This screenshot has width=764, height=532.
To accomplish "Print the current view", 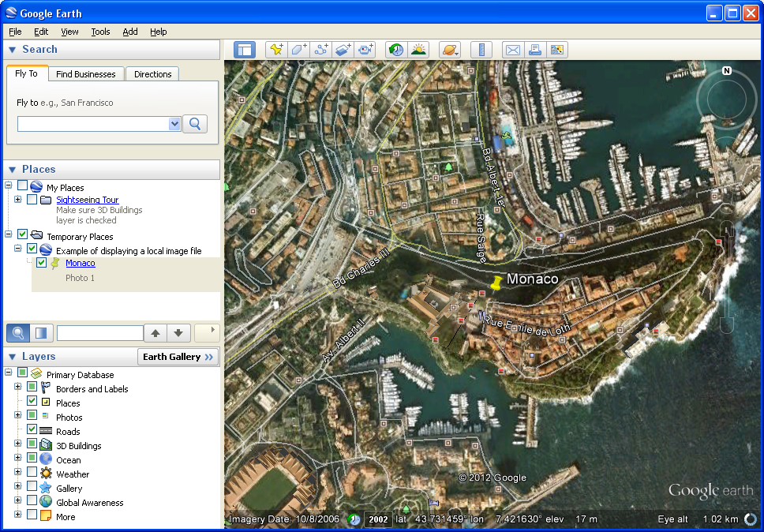I will 535,50.
